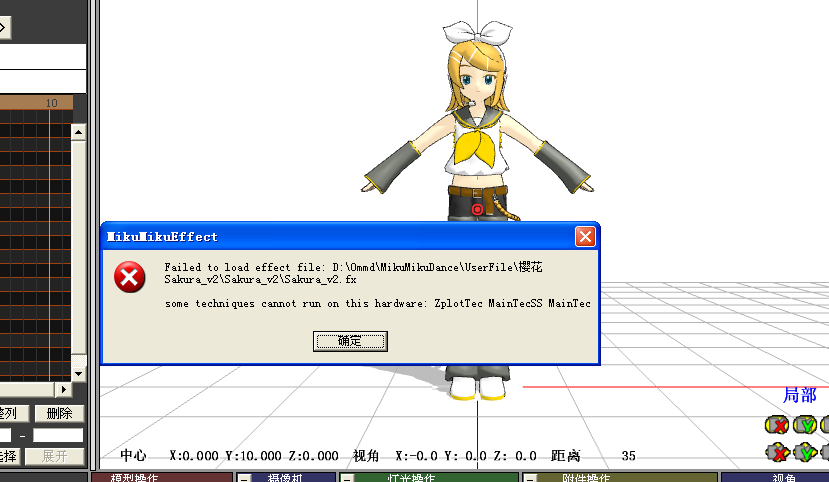This screenshot has height=482, width=829.
Task: Click the 距离 distance value 35
Action: tap(628, 456)
